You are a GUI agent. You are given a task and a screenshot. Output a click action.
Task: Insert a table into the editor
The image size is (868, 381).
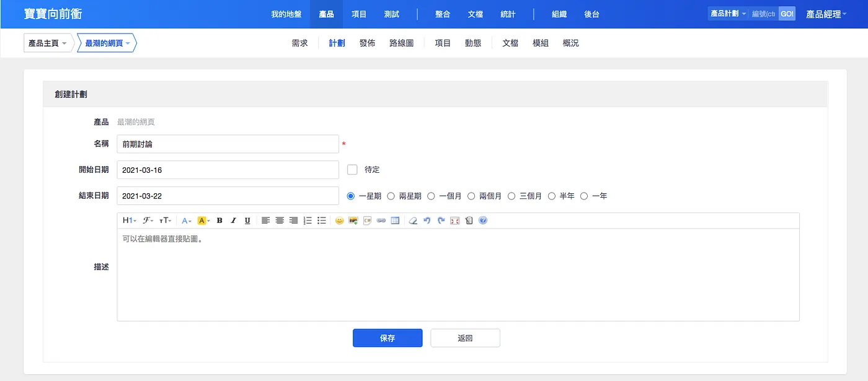(395, 221)
